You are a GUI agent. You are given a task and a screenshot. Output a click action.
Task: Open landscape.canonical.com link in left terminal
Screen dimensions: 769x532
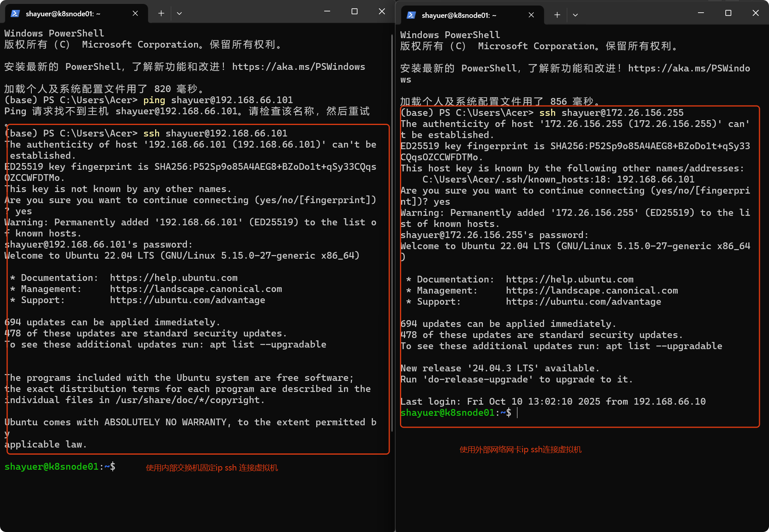pyautogui.click(x=196, y=289)
